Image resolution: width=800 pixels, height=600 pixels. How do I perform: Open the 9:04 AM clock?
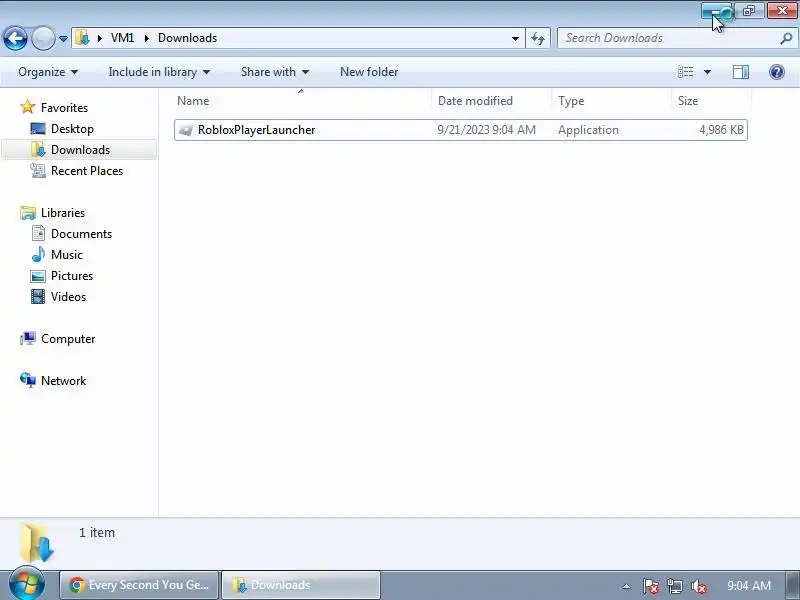point(748,585)
